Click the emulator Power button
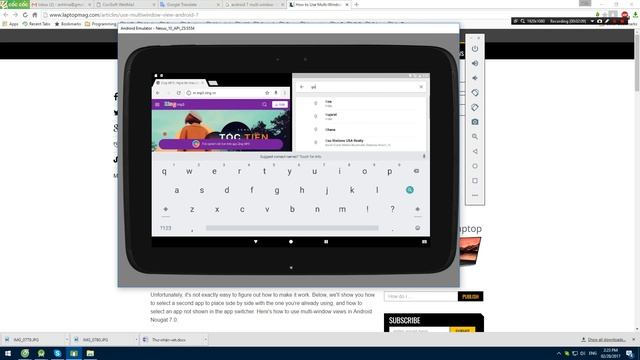Image resolution: width=640 pixels, height=360 pixels. click(475, 49)
